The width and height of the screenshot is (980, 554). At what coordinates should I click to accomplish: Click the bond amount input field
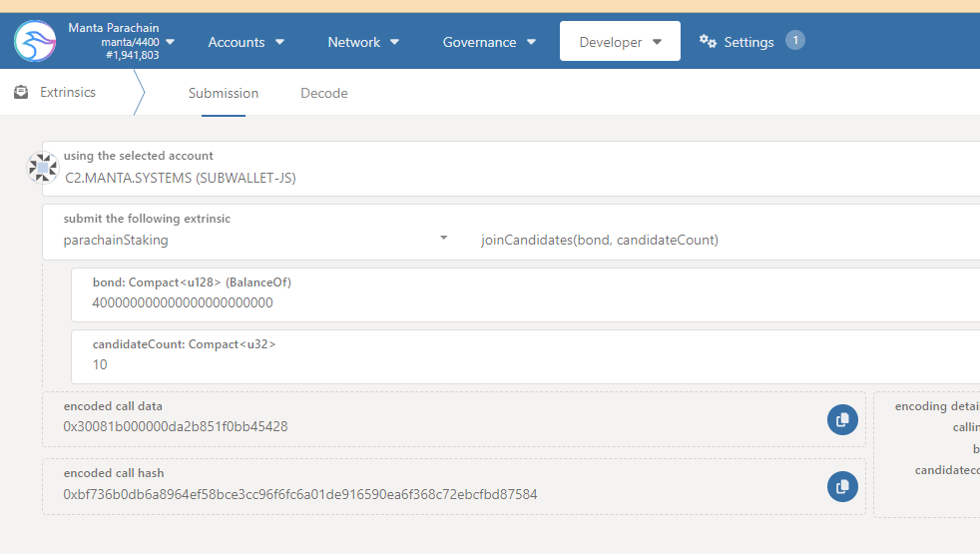(x=526, y=295)
